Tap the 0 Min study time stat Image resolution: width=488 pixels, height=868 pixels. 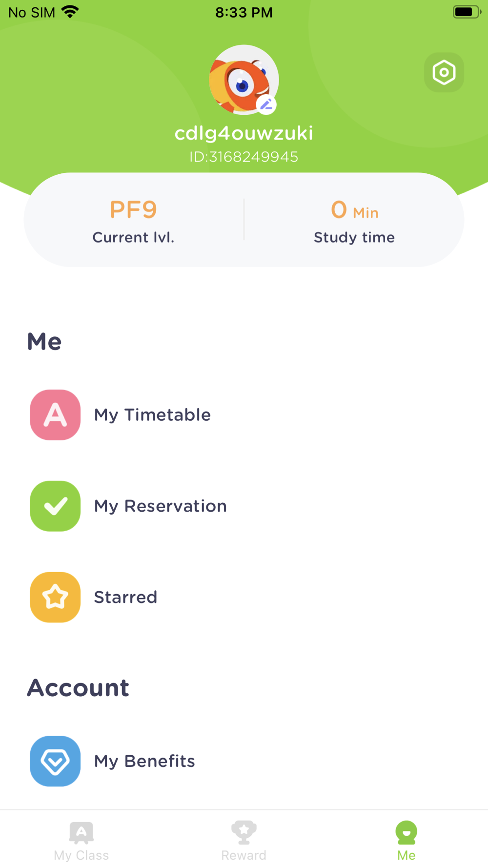coord(354,210)
